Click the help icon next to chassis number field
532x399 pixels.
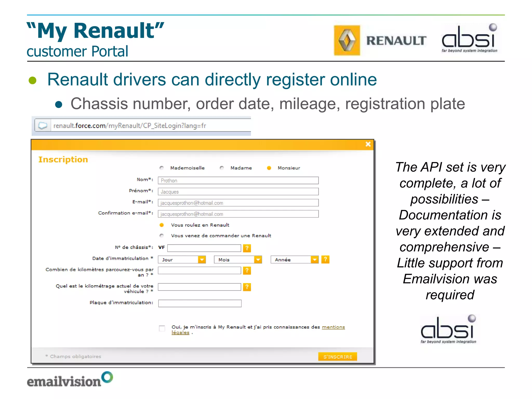pyautogui.click(x=247, y=248)
